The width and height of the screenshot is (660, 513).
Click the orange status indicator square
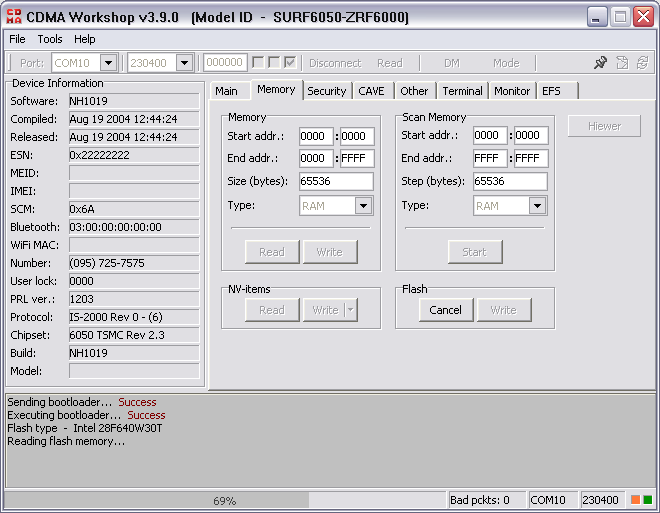[x=636, y=500]
